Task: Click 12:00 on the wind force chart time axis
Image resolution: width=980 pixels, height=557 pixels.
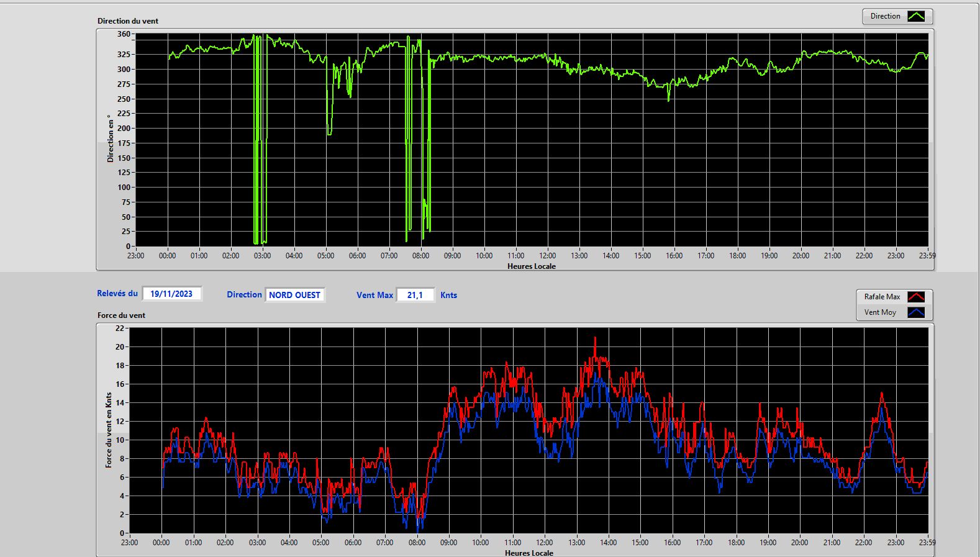Action: (545, 543)
